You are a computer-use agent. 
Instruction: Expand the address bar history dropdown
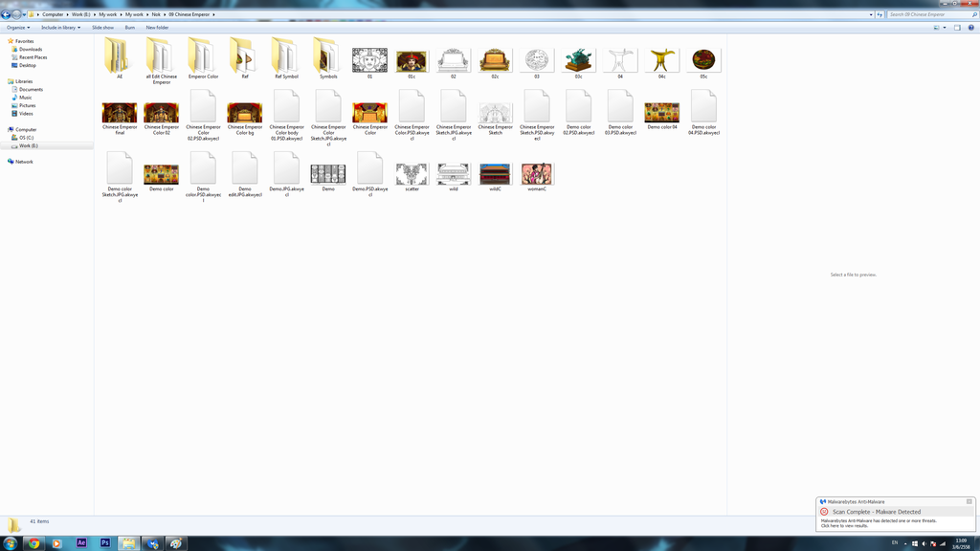click(x=871, y=14)
